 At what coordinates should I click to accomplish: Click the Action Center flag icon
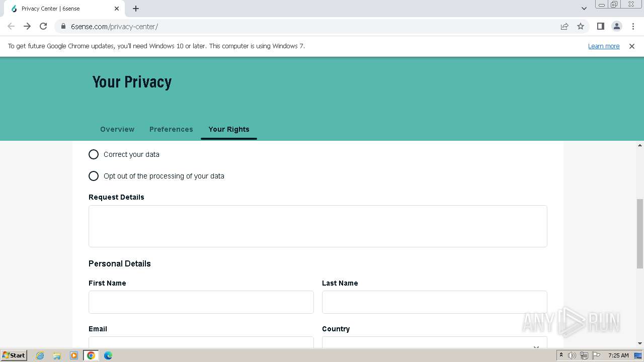pos(596,355)
